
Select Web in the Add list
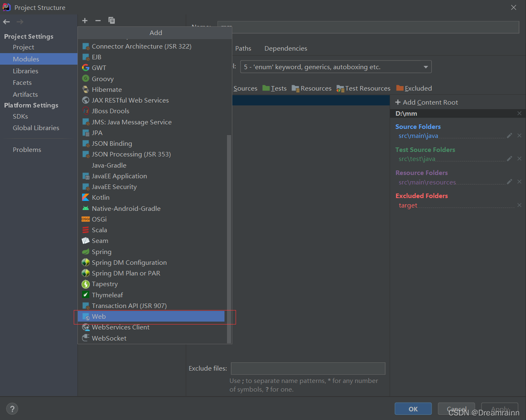coord(151,316)
